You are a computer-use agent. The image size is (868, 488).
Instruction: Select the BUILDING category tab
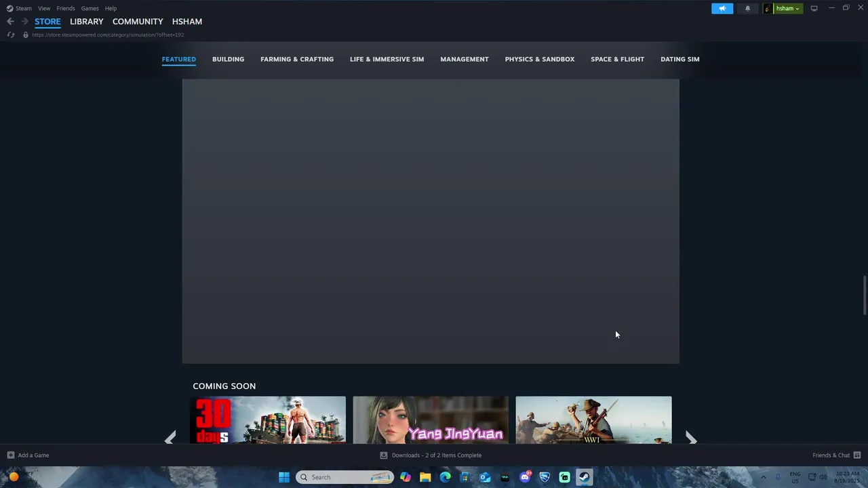point(228,59)
